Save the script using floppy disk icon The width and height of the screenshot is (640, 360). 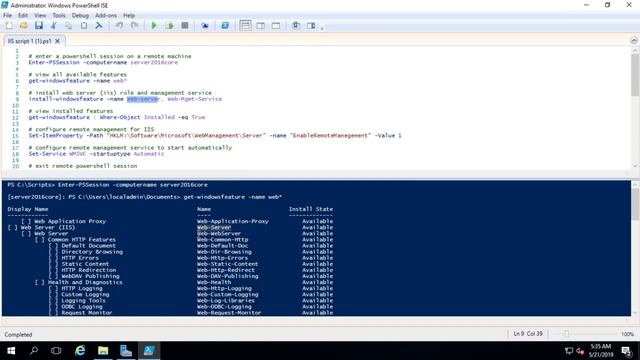coord(39,25)
